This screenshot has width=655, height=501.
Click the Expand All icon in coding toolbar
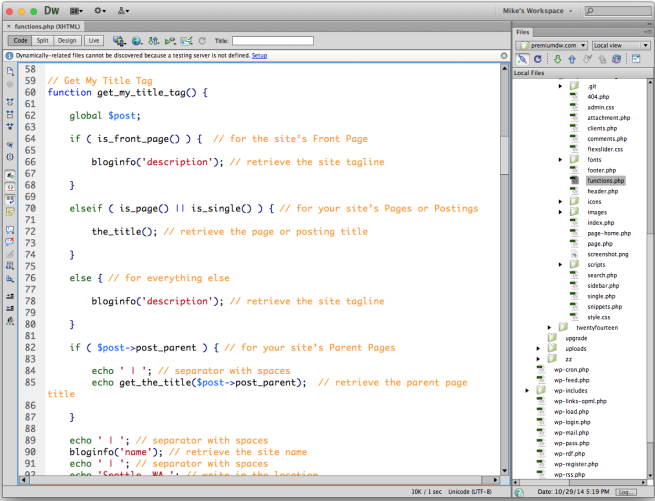(10, 126)
